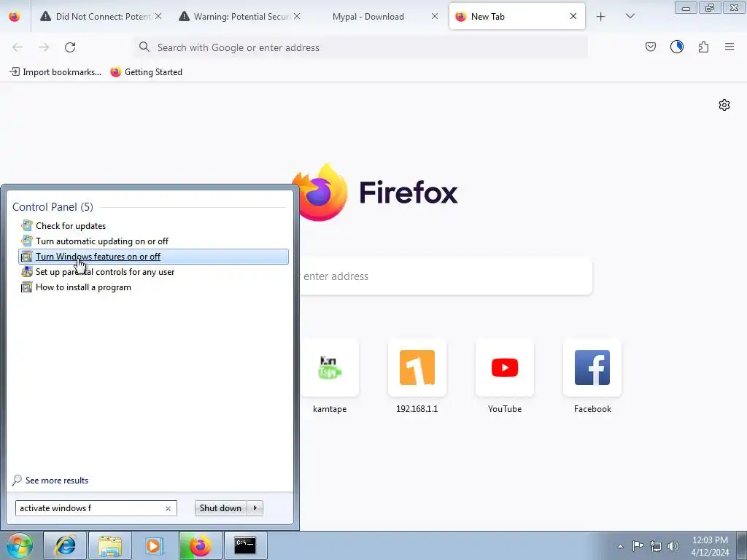Open Action Center flag icon
Screen dimensions: 747x560
point(638,545)
